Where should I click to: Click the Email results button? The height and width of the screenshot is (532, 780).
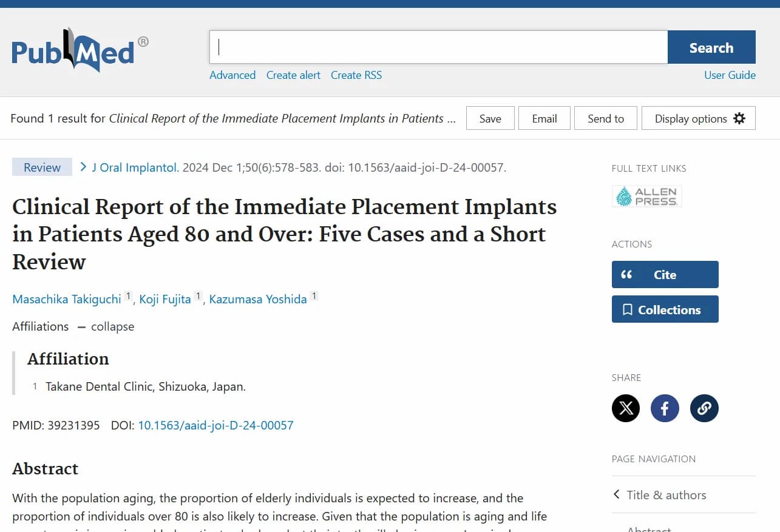(544, 118)
